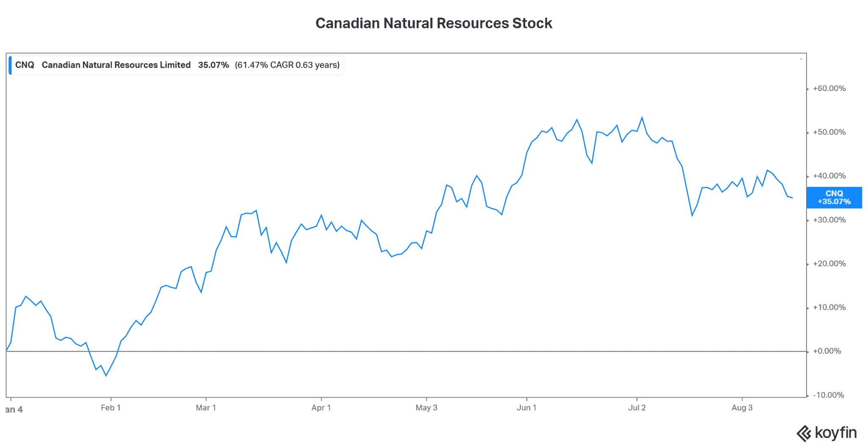Image resolution: width=868 pixels, height=448 pixels.
Task: Click Canadian Natural Resources Limited legend name
Action: (116, 65)
